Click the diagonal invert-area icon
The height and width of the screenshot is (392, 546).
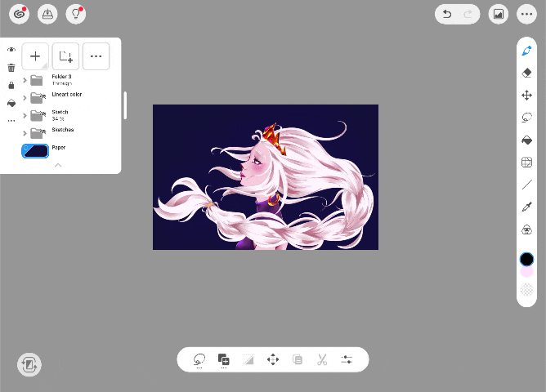[x=248, y=359]
